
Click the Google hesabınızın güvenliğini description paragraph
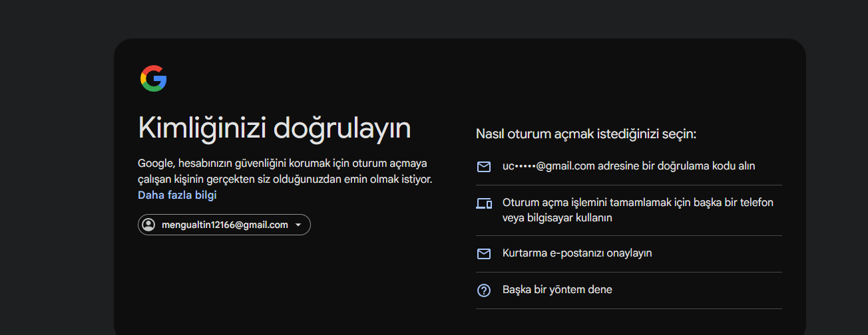coord(285,171)
